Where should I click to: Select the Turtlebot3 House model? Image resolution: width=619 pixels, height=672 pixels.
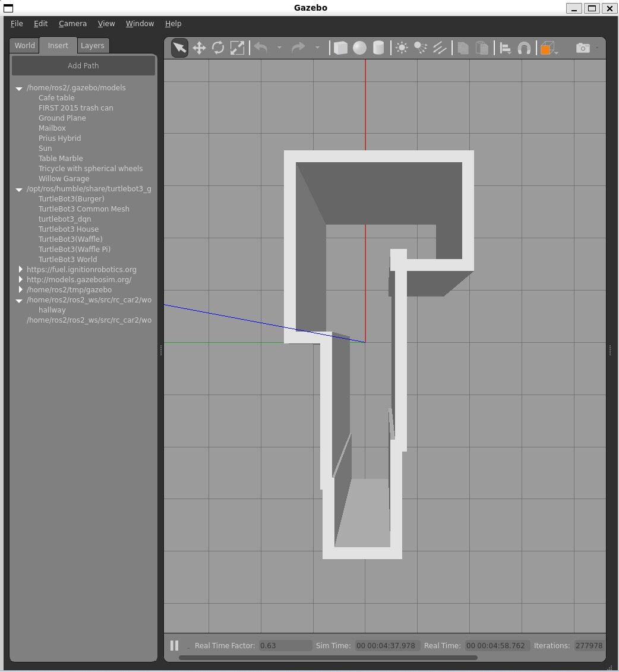(x=68, y=229)
